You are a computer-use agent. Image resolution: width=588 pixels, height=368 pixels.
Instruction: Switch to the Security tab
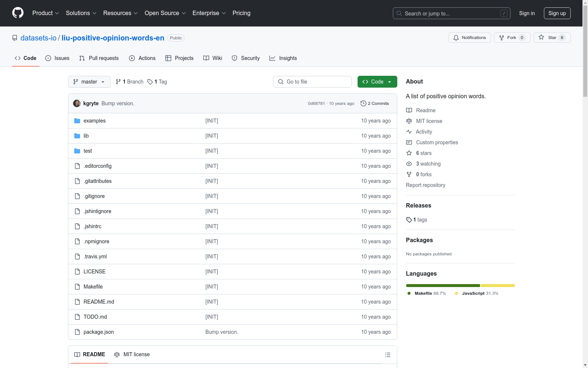pyautogui.click(x=246, y=58)
